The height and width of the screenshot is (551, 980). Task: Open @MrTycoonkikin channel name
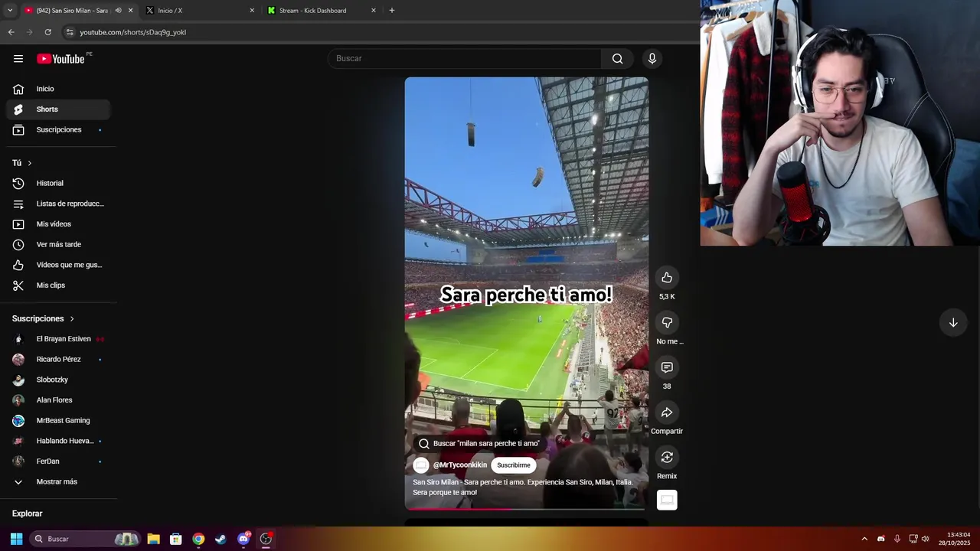(x=460, y=465)
